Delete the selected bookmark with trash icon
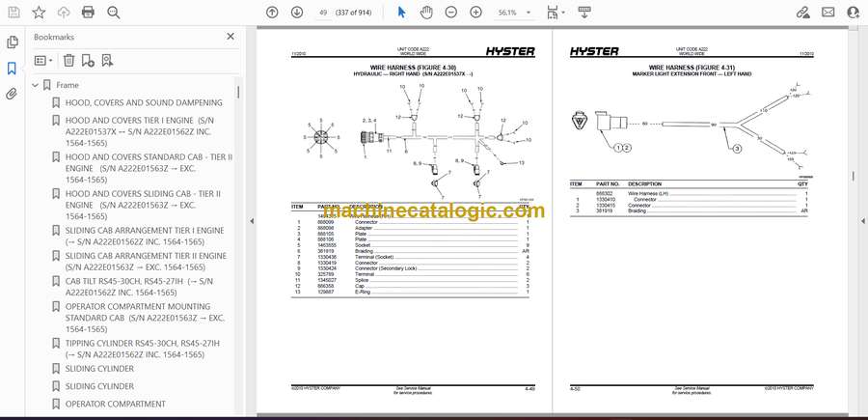Screen dimensions: 868x420 click(68, 61)
